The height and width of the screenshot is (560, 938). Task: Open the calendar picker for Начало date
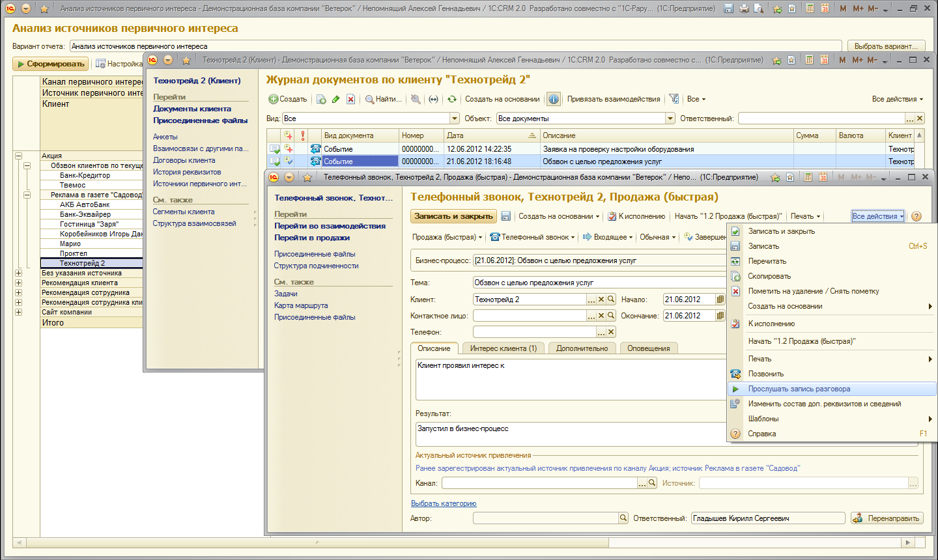[x=720, y=300]
